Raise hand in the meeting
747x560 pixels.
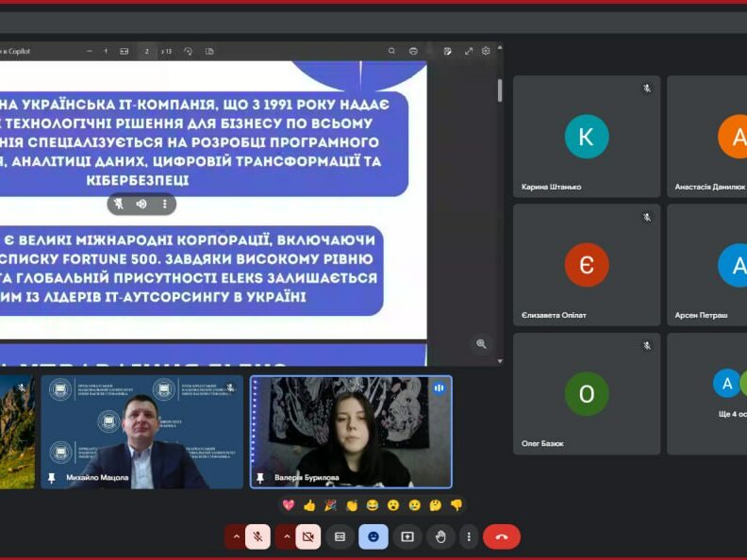[x=440, y=536]
